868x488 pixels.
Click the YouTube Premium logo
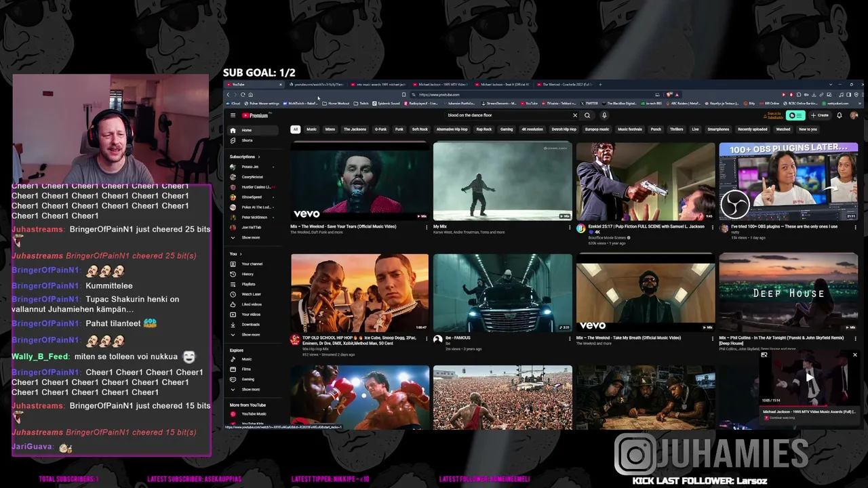point(255,115)
